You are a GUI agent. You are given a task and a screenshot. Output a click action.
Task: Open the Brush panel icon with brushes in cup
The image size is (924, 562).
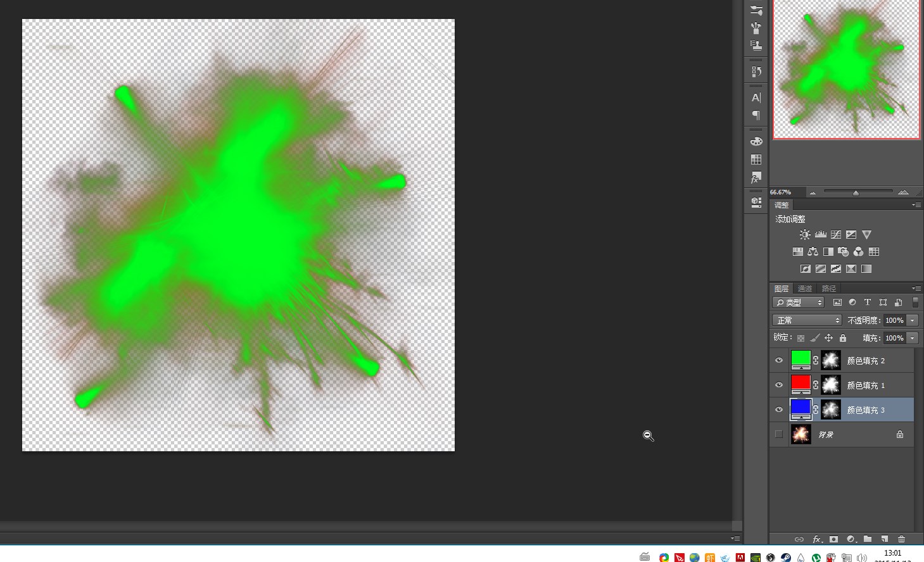[756, 28]
